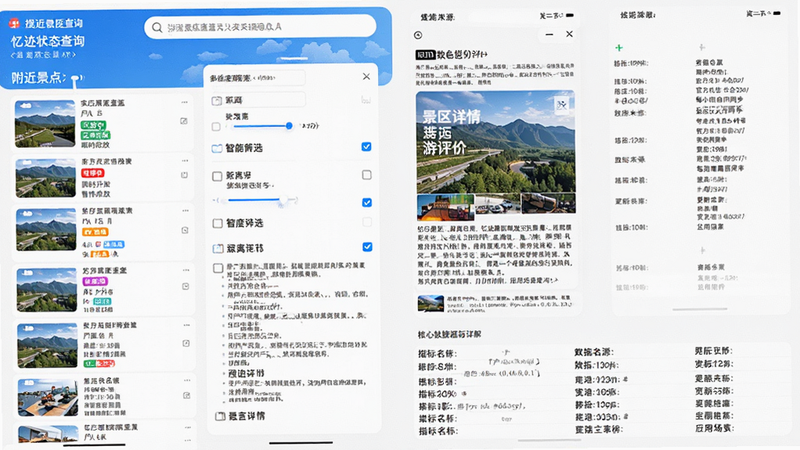Tick the empty right checkbox below the 智能筛选 row

(366, 175)
